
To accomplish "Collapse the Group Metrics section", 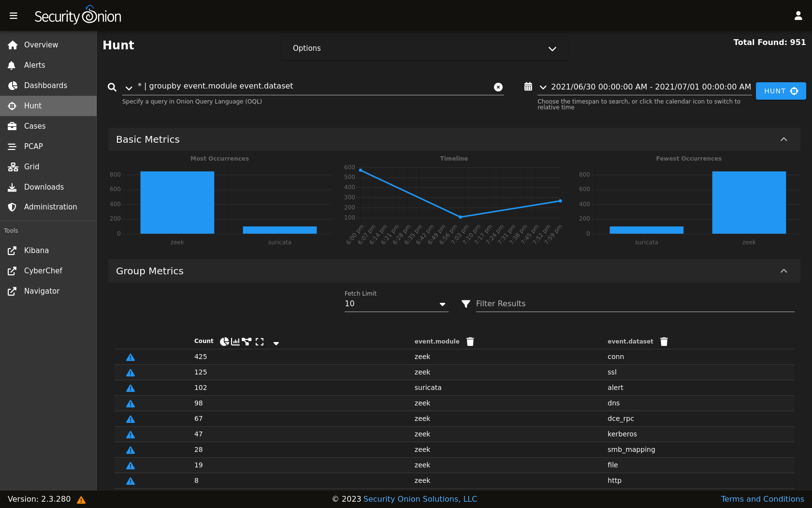I will tap(783, 271).
